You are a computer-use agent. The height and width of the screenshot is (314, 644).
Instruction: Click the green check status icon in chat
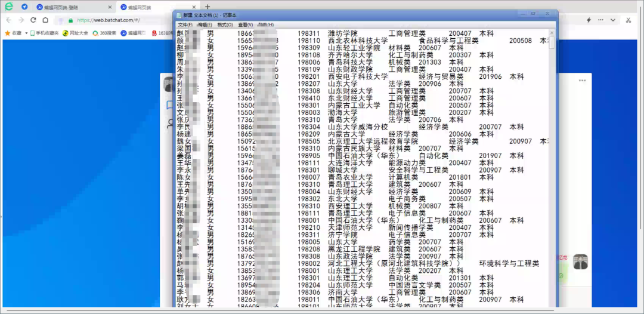(x=561, y=275)
